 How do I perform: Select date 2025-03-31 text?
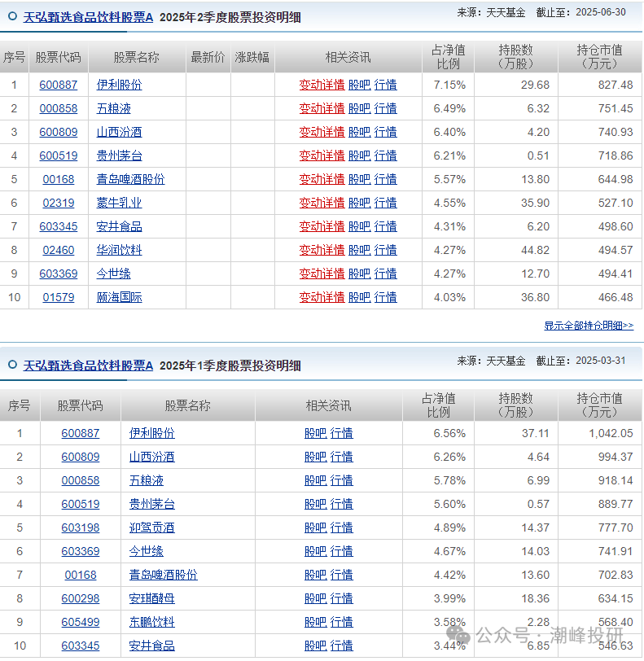point(601,361)
